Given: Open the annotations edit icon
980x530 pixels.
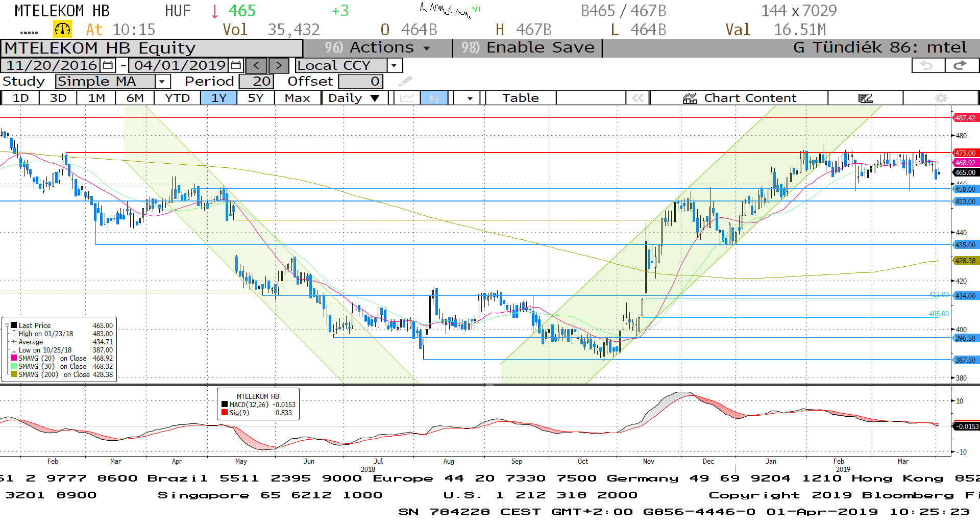Looking at the screenshot, I should pos(866,98).
